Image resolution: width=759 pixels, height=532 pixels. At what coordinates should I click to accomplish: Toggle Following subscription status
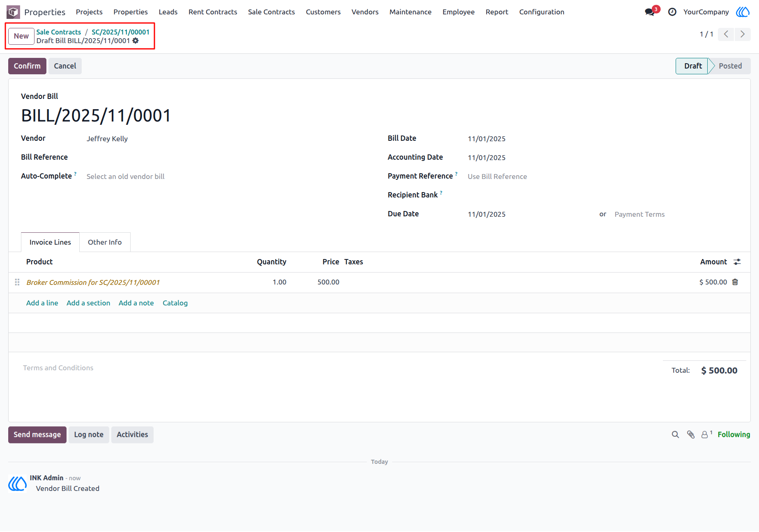(734, 434)
